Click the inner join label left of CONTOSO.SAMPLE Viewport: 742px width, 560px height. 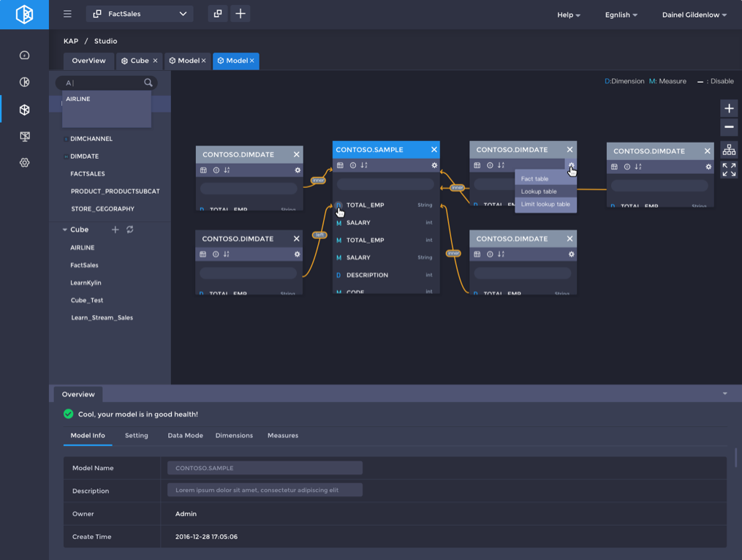[318, 180]
